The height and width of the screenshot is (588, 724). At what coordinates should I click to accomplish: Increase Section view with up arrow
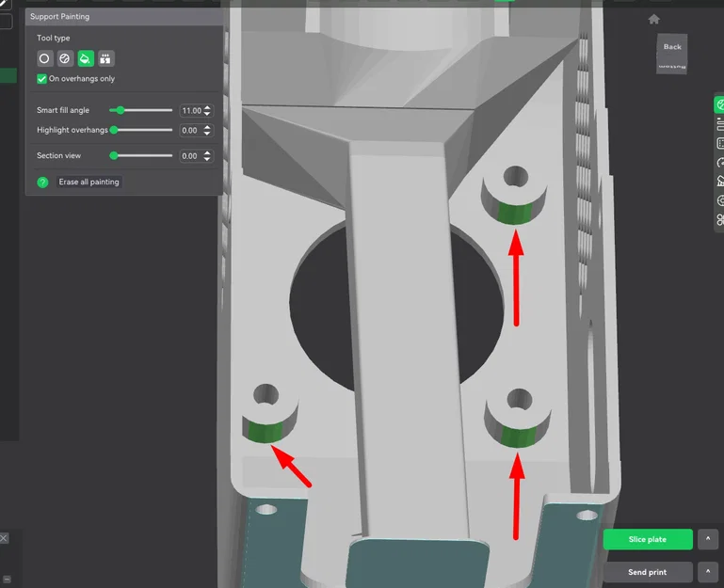207,153
